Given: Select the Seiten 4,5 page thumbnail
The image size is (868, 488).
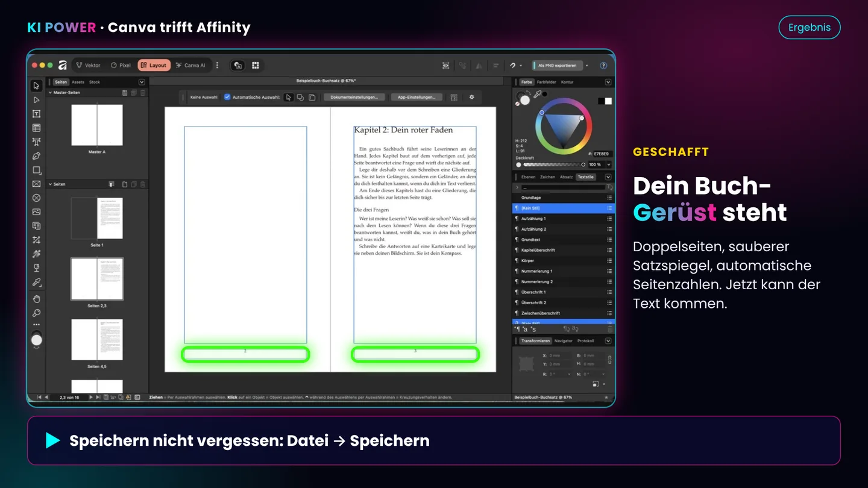Looking at the screenshot, I should pyautogui.click(x=97, y=340).
